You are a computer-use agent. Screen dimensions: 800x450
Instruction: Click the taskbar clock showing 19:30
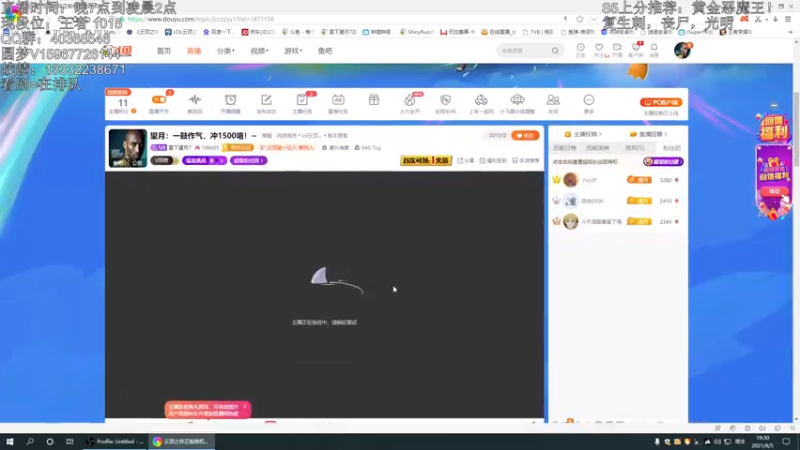(x=762, y=441)
